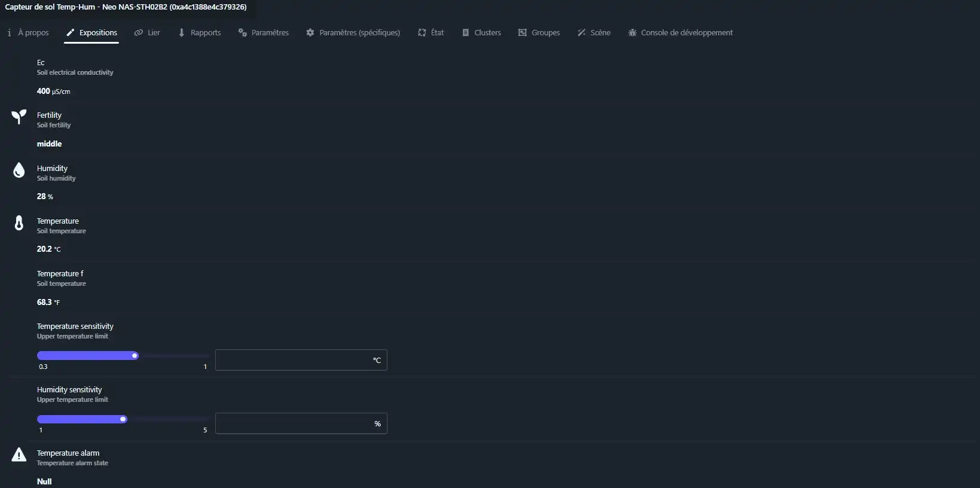Click the magic wand Scène icon
Image resolution: width=980 pixels, height=488 pixels.
pos(581,33)
